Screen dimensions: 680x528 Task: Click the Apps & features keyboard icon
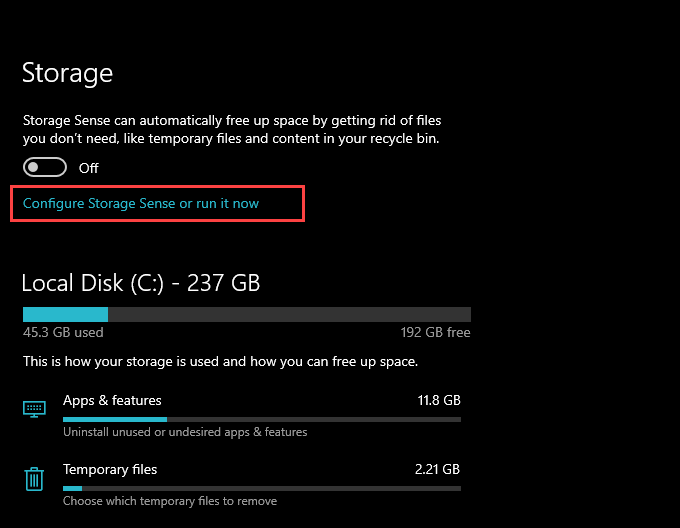click(34, 408)
